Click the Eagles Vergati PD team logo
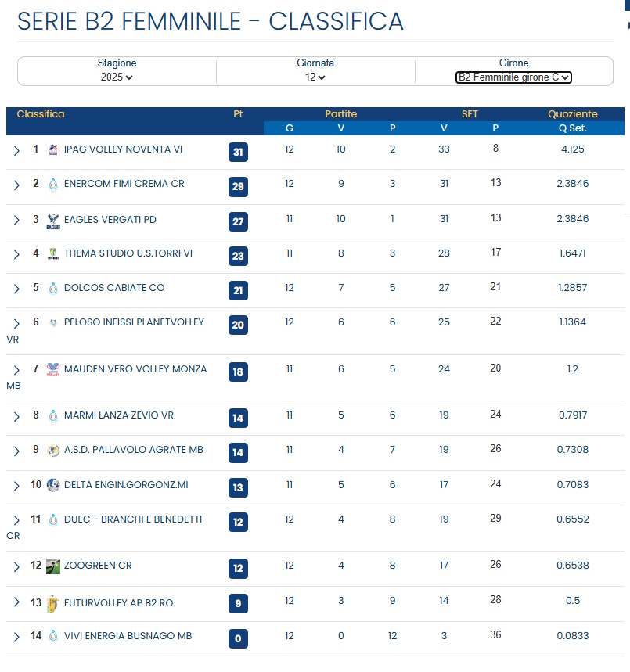 coord(53,221)
